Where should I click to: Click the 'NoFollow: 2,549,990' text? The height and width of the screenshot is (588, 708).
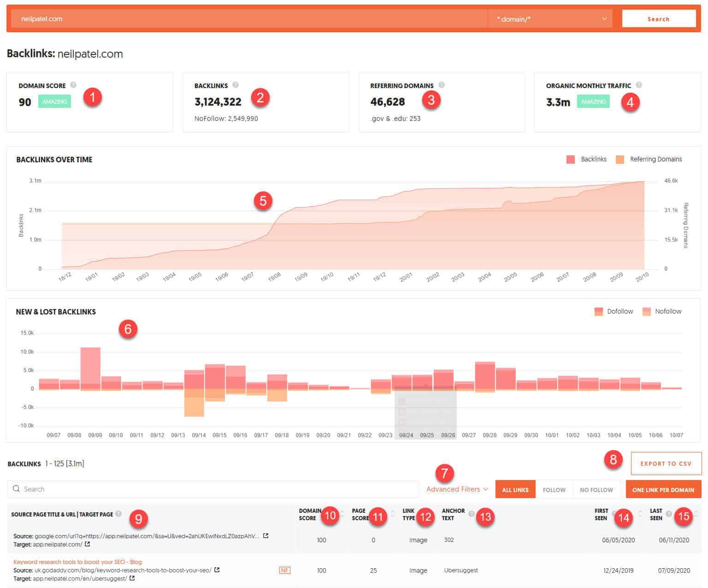pos(226,119)
